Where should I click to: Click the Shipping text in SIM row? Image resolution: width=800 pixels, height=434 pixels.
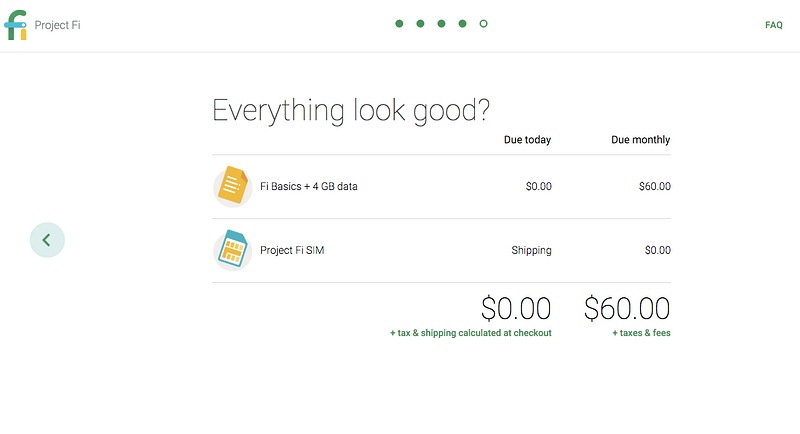coord(531,250)
